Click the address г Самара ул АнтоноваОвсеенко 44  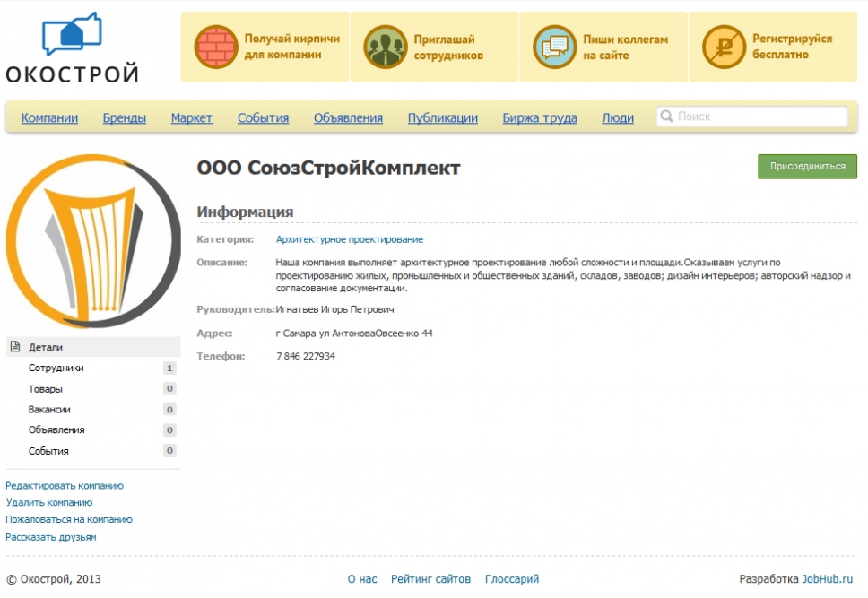pos(354,334)
